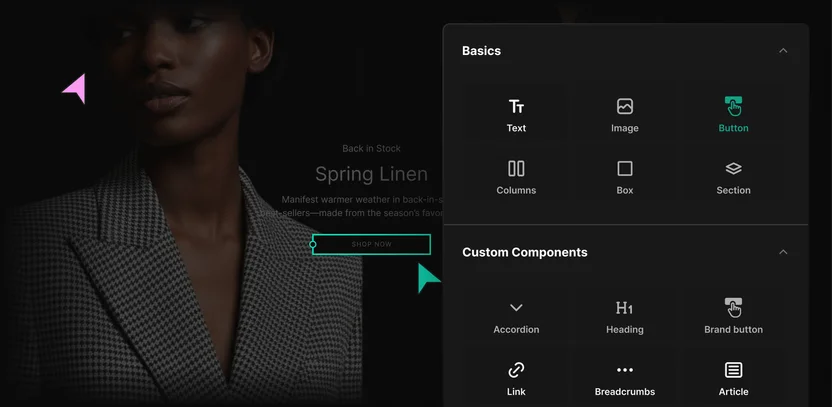The height and width of the screenshot is (407, 832).
Task: Click the SHOP NOW button on canvas
Action: point(371,244)
